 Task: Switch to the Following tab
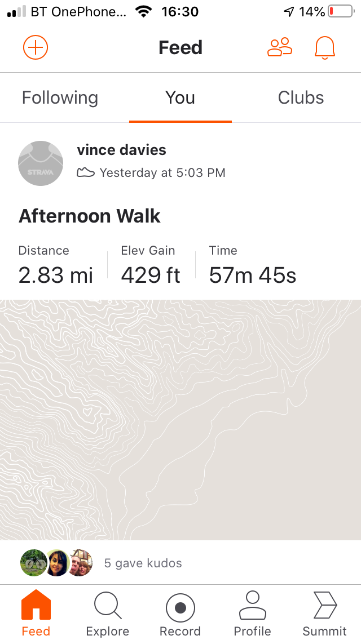60,98
